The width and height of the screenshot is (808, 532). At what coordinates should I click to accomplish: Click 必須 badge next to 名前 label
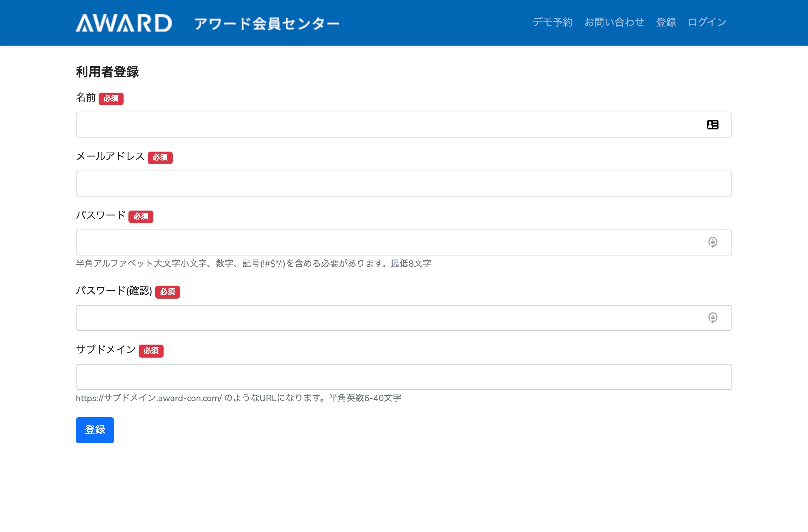[111, 99]
